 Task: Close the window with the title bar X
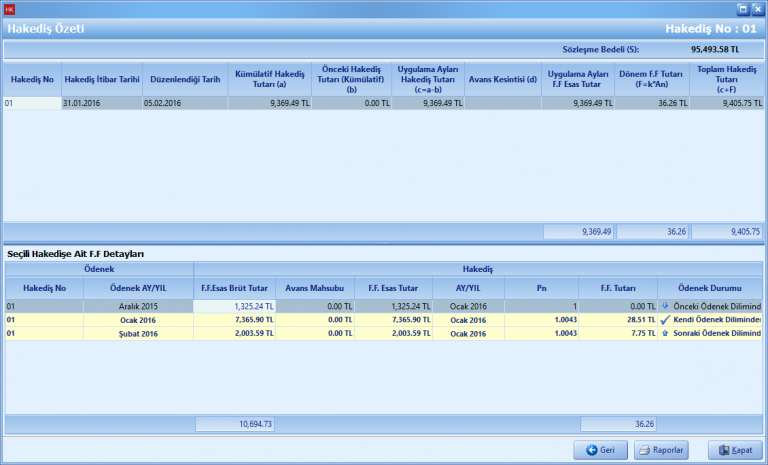758,9
